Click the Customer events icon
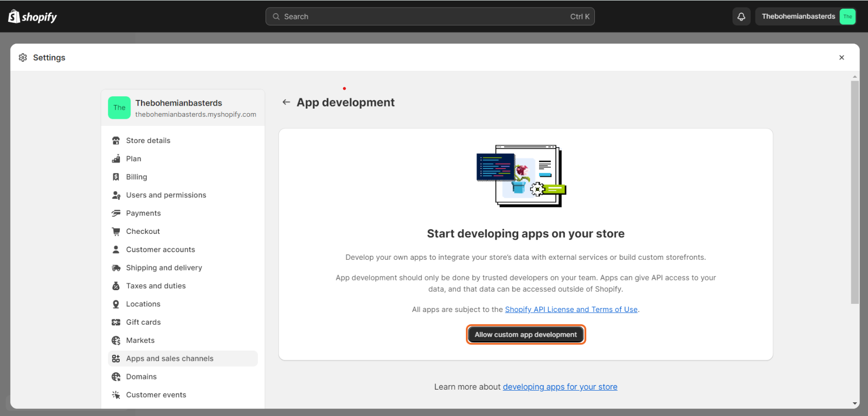Image resolution: width=868 pixels, height=416 pixels. click(116, 395)
